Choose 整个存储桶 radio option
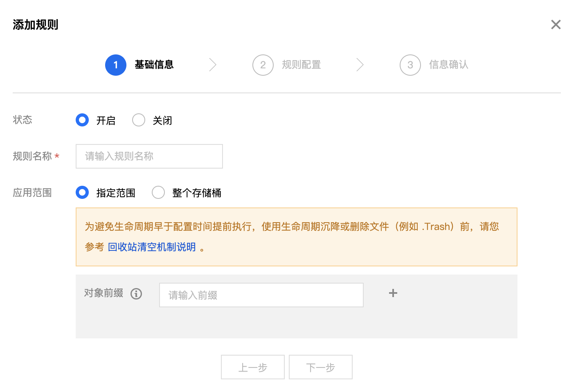The width and height of the screenshot is (576, 392). [x=158, y=192]
